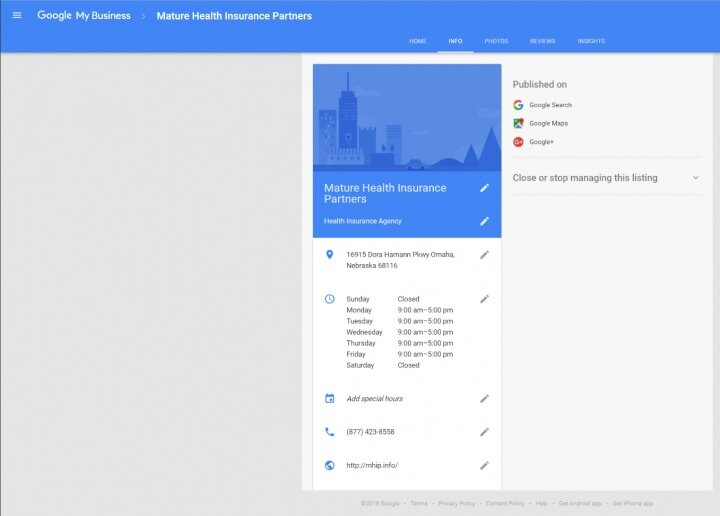Click the Friday hours row
The width and height of the screenshot is (720, 516).
(x=399, y=354)
